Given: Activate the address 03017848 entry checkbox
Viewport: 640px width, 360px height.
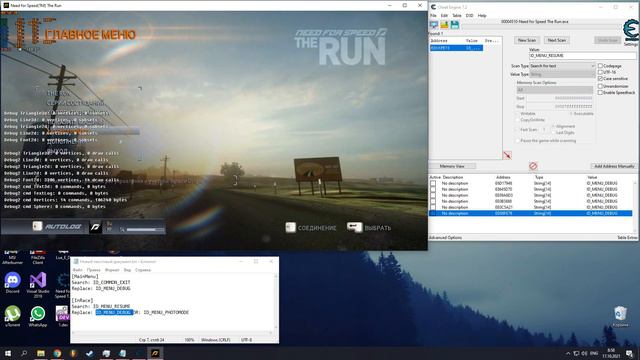Looking at the screenshot, I should tap(433, 183).
